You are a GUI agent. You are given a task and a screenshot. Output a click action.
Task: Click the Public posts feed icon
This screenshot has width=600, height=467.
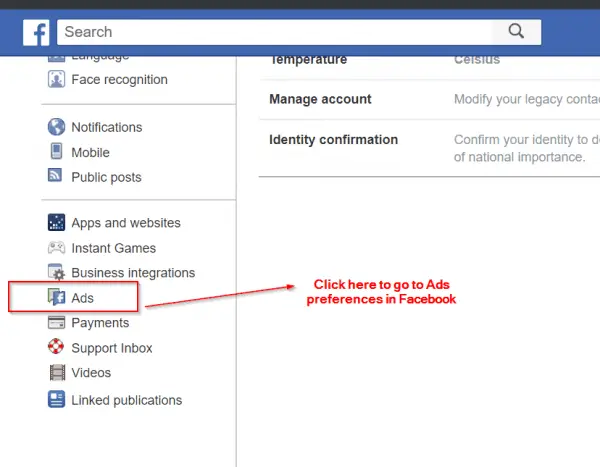click(x=56, y=177)
